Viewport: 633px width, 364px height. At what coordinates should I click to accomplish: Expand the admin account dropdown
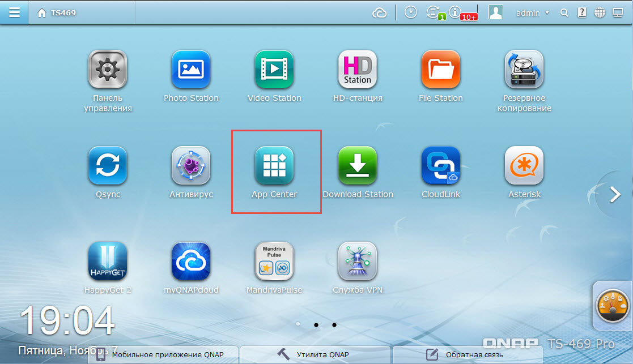(x=533, y=13)
